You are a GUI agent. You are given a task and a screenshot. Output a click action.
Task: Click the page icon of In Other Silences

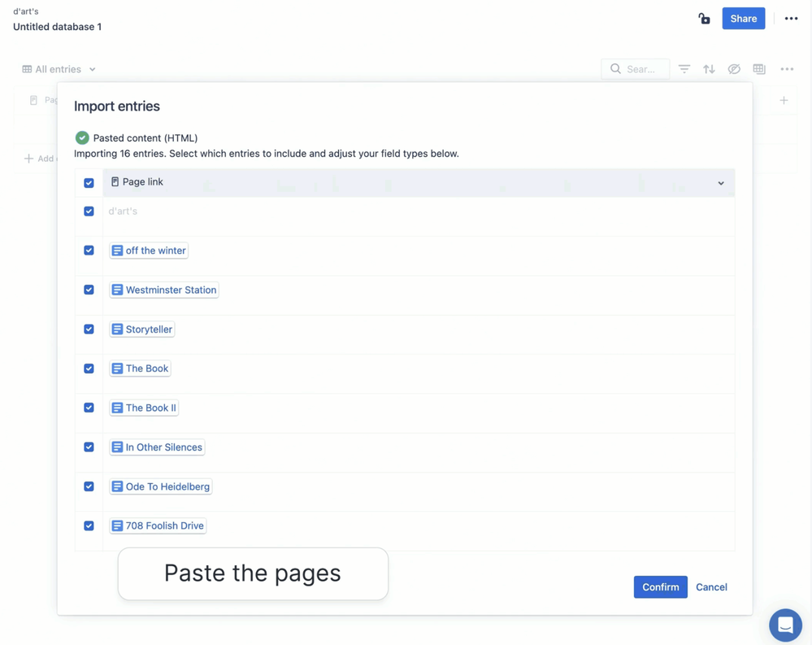118,447
